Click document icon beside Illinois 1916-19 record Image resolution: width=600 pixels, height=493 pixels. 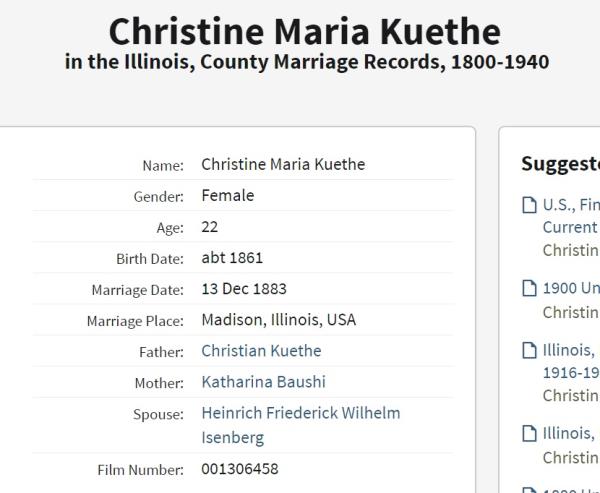click(530, 351)
